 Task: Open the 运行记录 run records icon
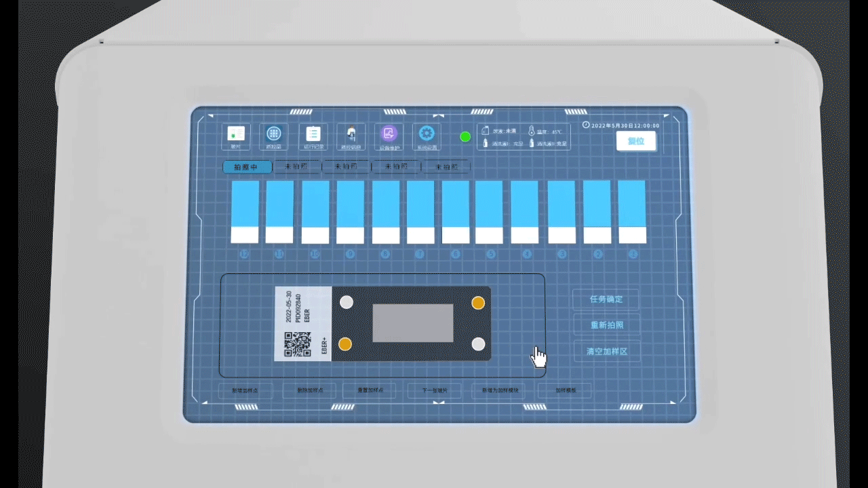pyautogui.click(x=313, y=134)
